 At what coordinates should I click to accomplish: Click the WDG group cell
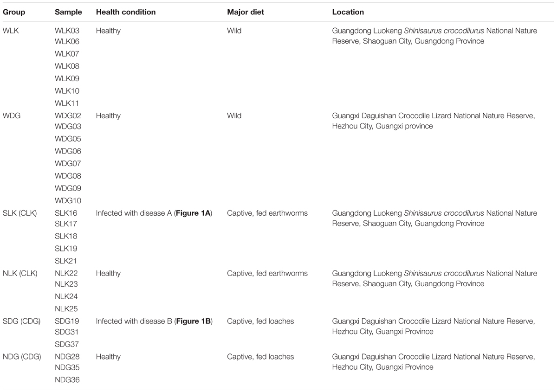point(12,116)
